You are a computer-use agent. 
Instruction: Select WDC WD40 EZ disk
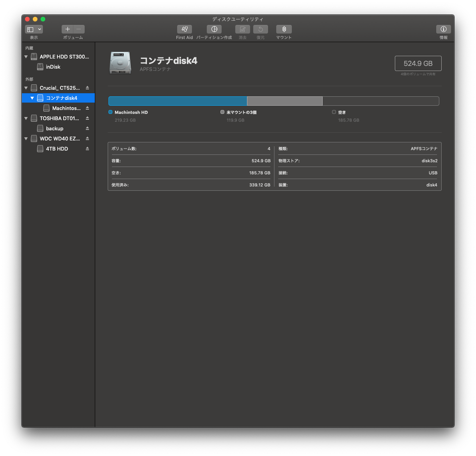tap(59, 138)
